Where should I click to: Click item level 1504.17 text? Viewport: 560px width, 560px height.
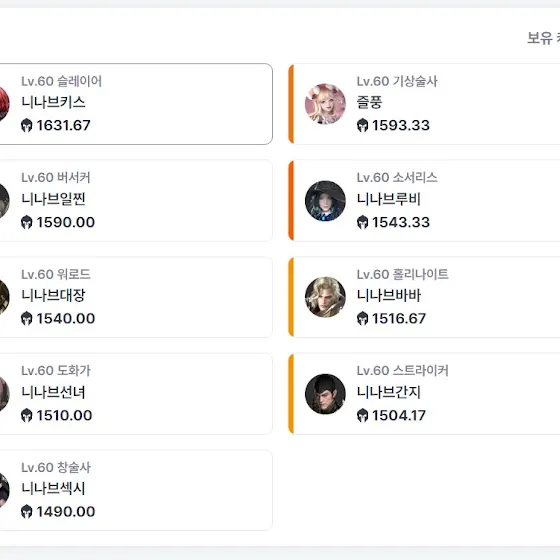399,415
